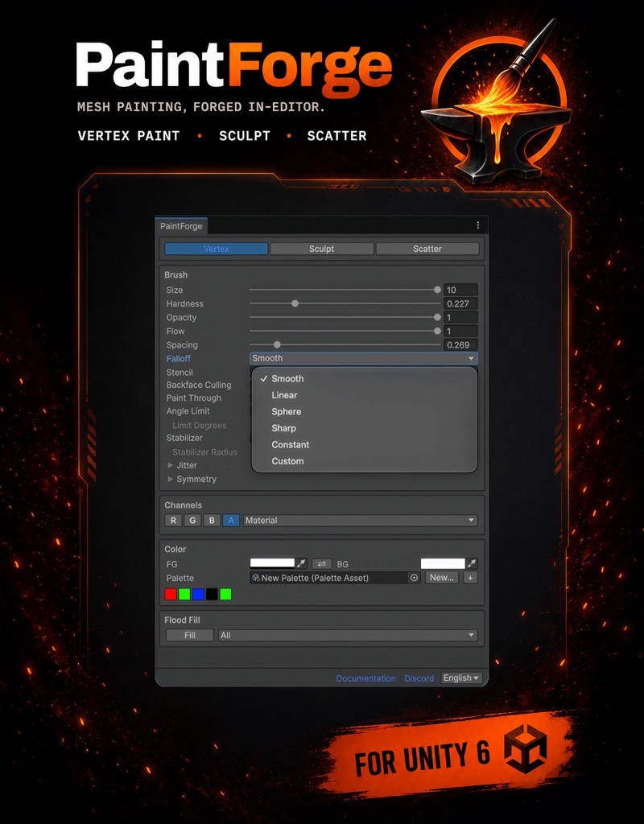The image size is (644, 824).
Task: Click the plus button beside New...
Action: click(x=470, y=578)
